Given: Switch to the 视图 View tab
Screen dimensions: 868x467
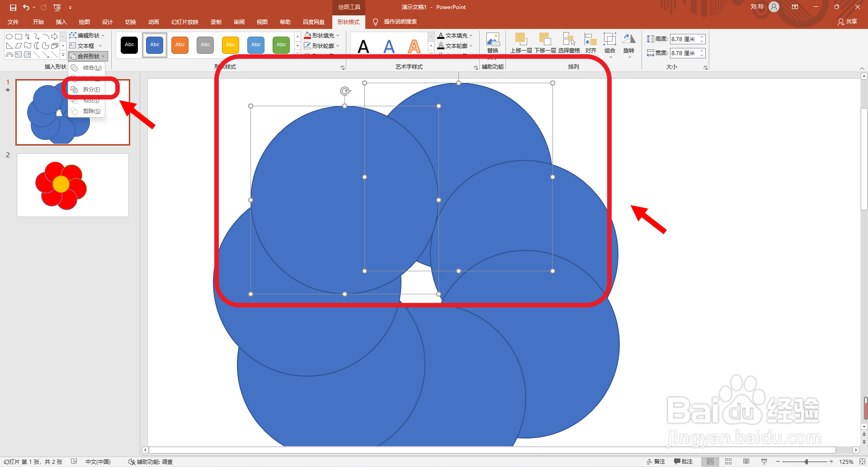Looking at the screenshot, I should click(x=262, y=22).
